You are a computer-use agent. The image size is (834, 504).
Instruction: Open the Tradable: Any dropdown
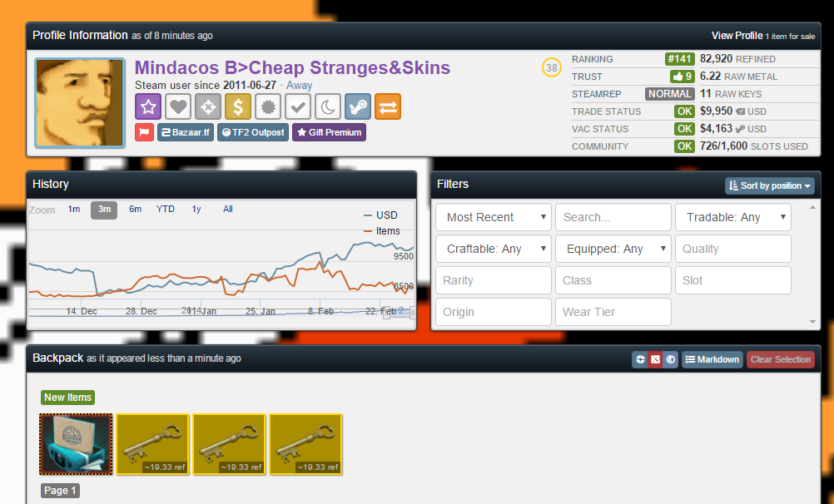click(x=732, y=217)
